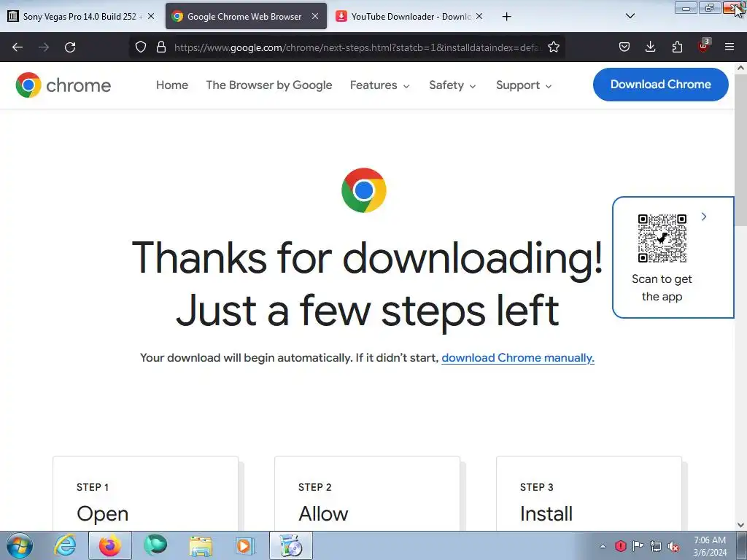The height and width of the screenshot is (560, 747).
Task: Expand the Support menu
Action: click(x=524, y=85)
